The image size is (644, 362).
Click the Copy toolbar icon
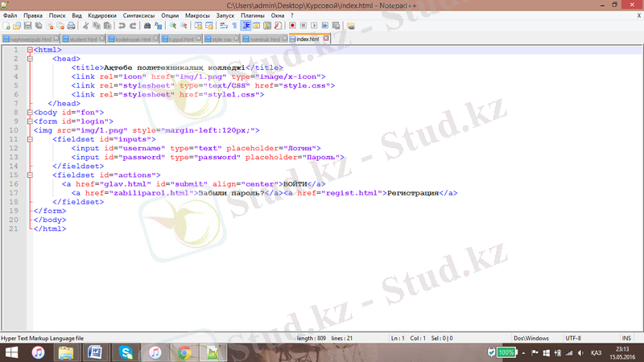(97, 26)
